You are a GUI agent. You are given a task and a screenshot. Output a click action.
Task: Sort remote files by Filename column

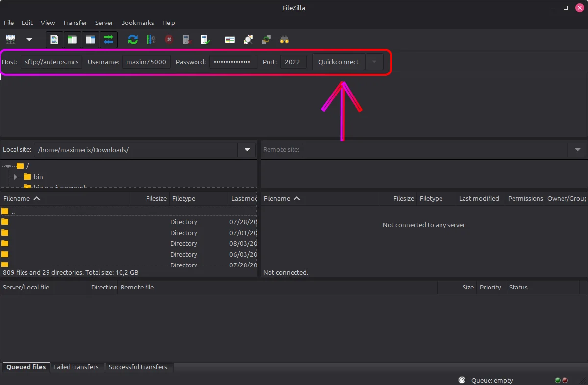[320, 198]
